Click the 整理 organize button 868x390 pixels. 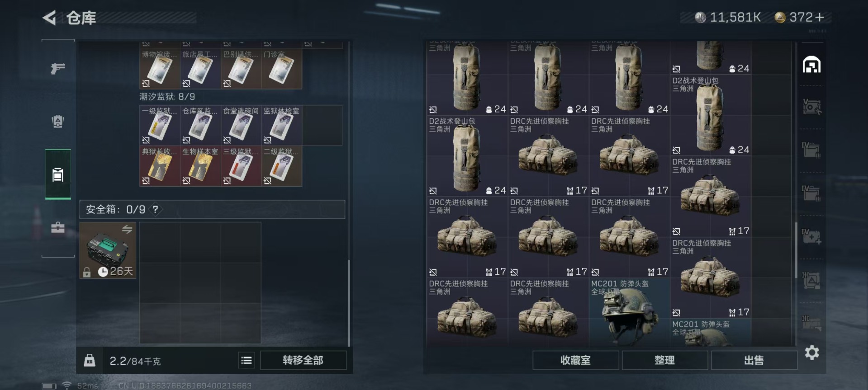click(x=664, y=360)
